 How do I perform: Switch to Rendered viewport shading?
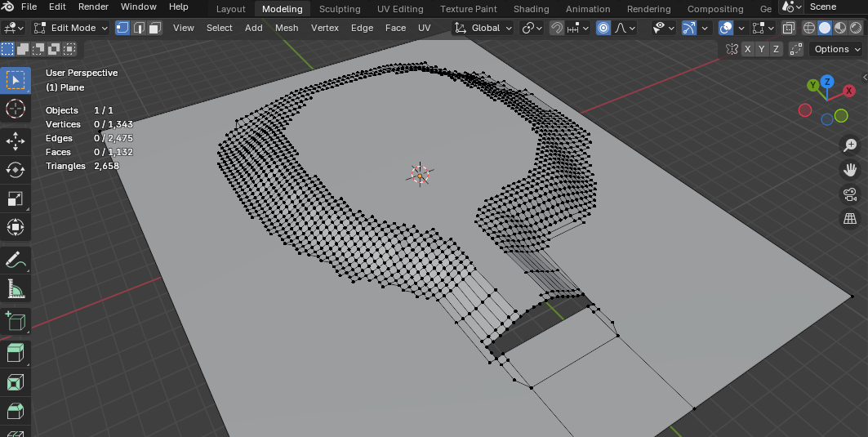[x=855, y=28]
